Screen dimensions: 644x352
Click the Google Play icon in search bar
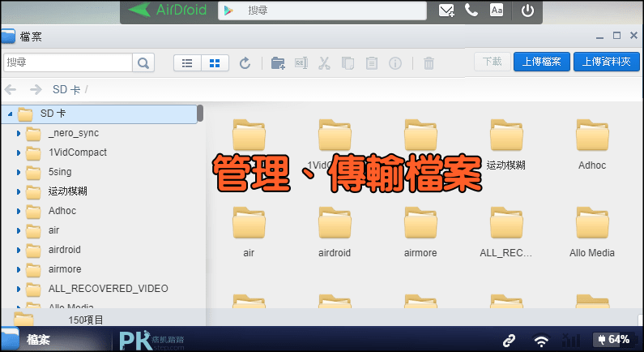228,11
